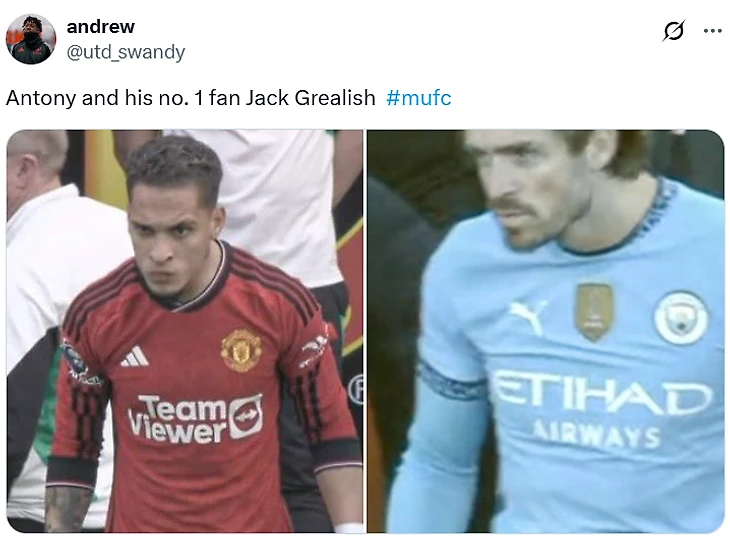730x539 pixels.
Task: Click the AIRWAYS text on blue shirt
Action: tap(598, 435)
